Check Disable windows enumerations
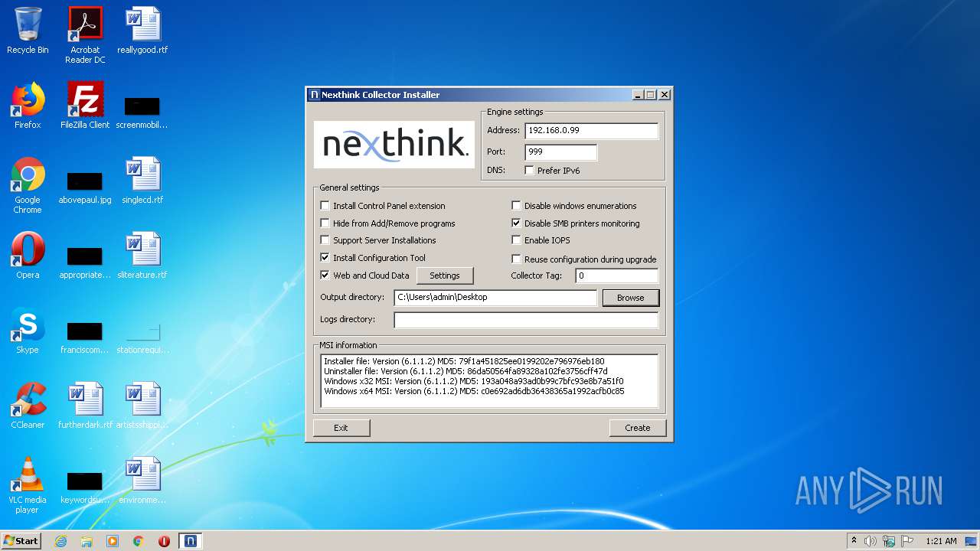Image resolution: width=980 pixels, height=551 pixels. click(x=517, y=206)
